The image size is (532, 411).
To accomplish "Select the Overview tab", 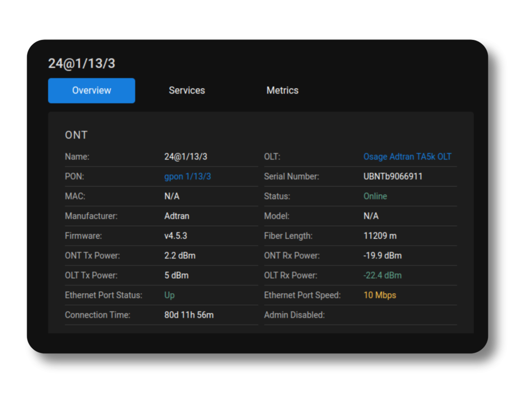I will (91, 90).
